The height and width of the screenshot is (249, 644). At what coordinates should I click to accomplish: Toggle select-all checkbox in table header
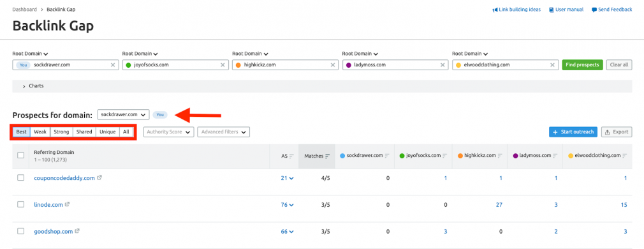[x=20, y=156]
